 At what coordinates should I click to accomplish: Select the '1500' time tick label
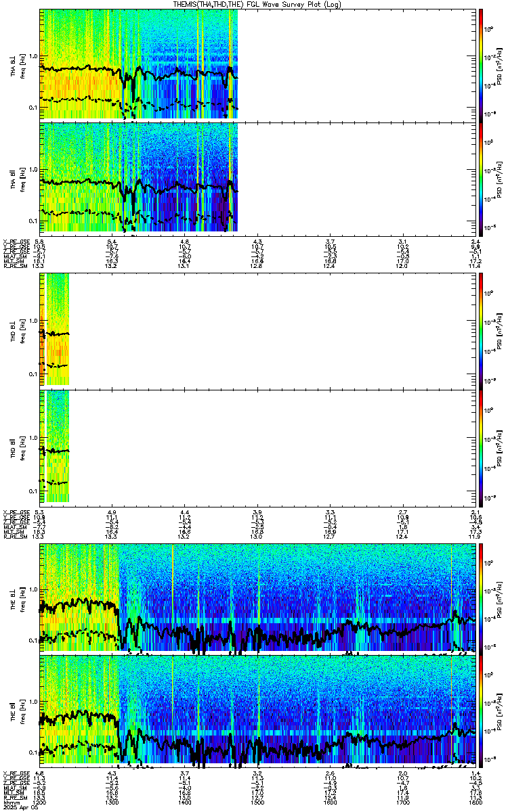[257, 803]
